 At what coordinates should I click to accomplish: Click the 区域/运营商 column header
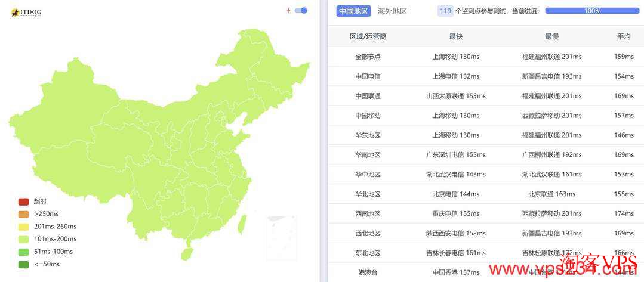368,36
